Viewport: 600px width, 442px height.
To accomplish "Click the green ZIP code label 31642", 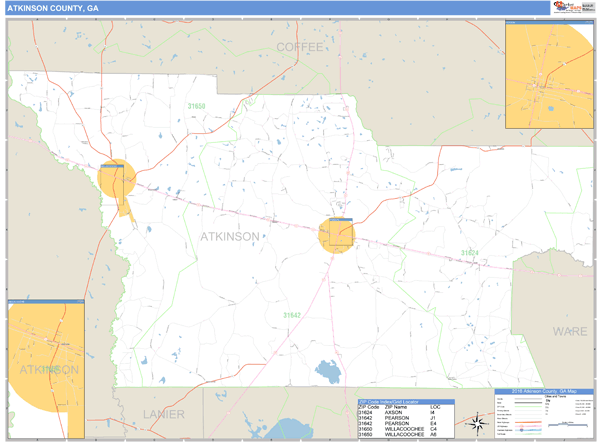I will coord(292,315).
